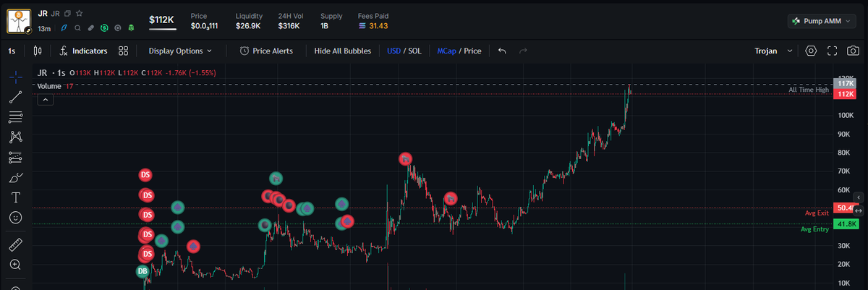
Task: Click the search magnifier icon under JR
Action: click(x=77, y=28)
